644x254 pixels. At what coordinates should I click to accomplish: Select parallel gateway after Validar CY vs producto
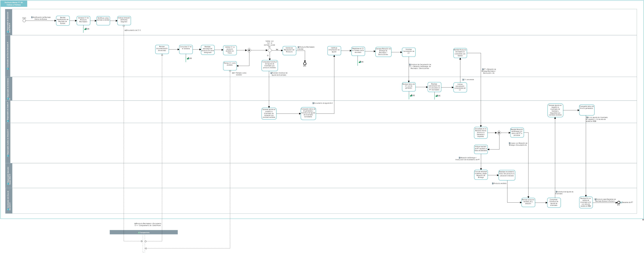[249, 50]
